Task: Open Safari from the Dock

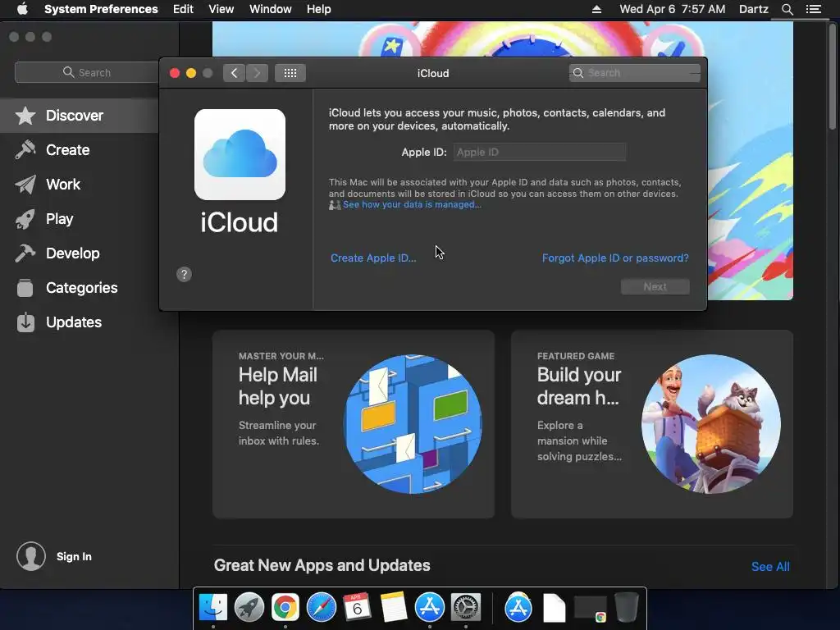Action: [x=322, y=608]
